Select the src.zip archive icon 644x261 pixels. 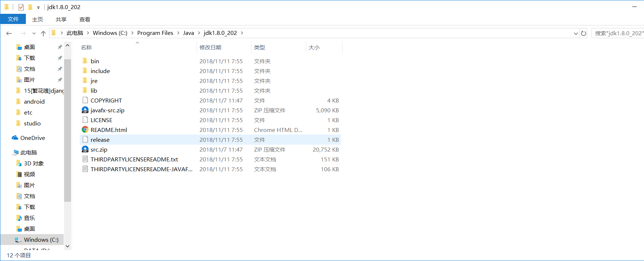click(85, 149)
